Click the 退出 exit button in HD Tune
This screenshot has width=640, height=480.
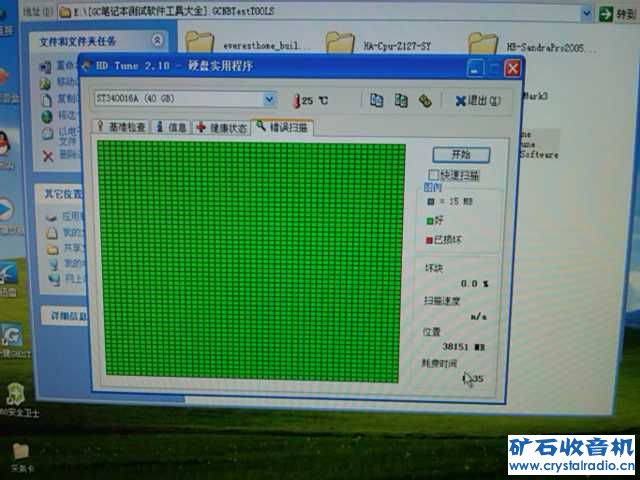(x=478, y=100)
